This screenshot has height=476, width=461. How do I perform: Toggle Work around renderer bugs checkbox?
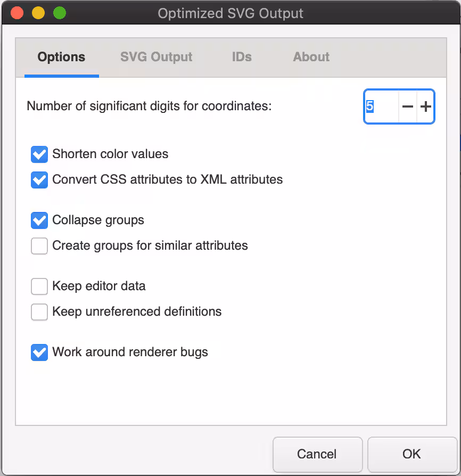39,352
